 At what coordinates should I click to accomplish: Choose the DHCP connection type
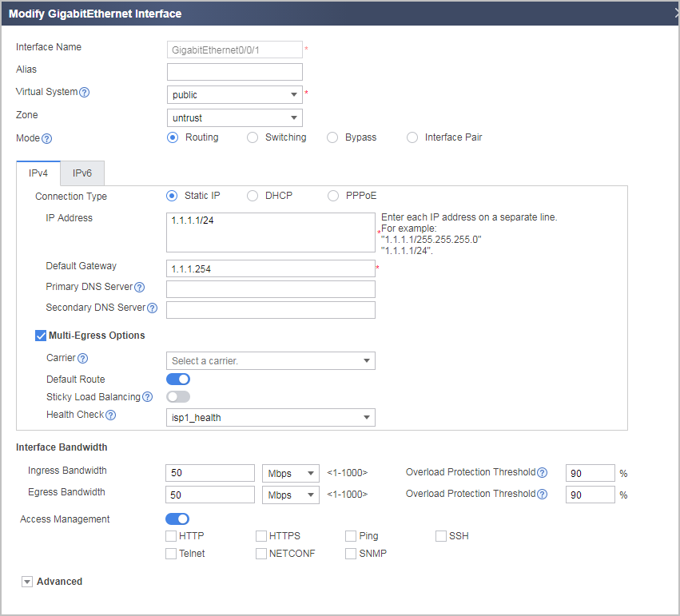pyautogui.click(x=253, y=196)
